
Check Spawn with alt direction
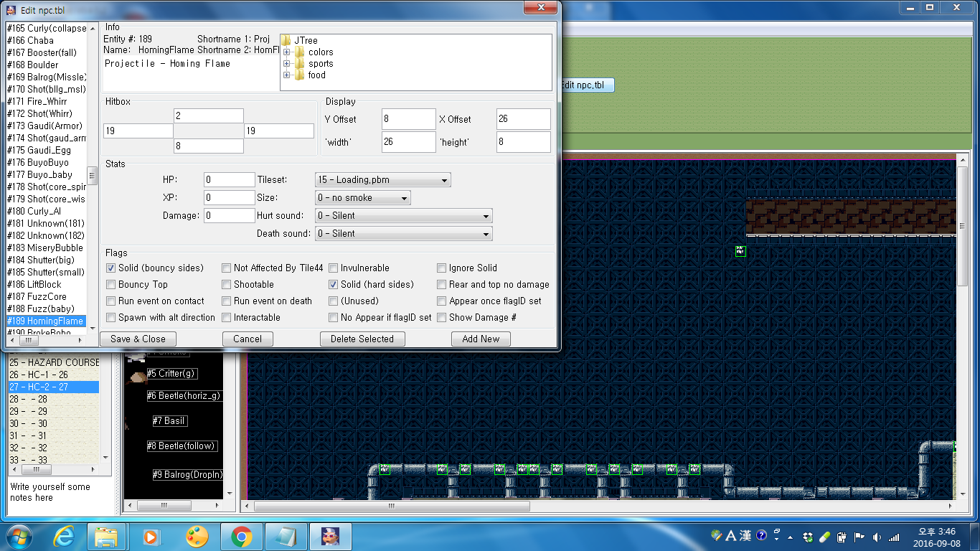(x=111, y=317)
